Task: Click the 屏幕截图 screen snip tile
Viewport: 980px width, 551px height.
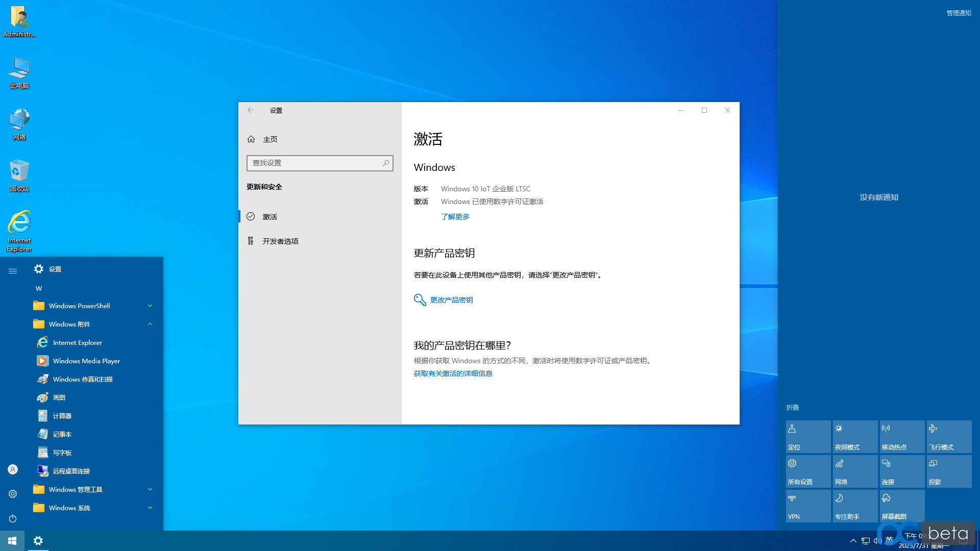Action: click(902, 506)
